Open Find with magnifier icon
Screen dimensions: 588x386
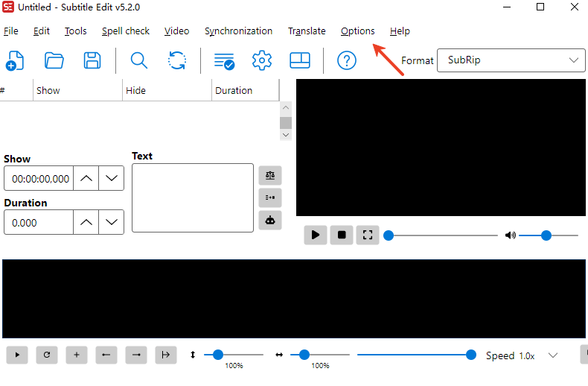pyautogui.click(x=138, y=60)
